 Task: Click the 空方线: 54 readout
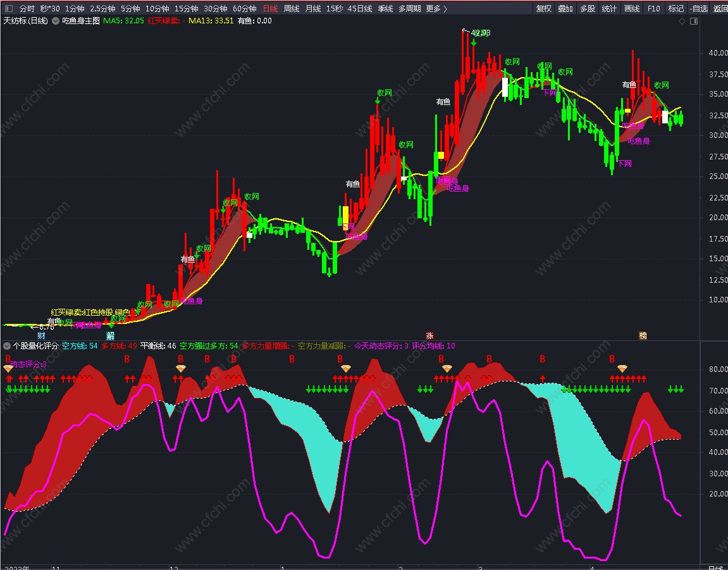80,346
